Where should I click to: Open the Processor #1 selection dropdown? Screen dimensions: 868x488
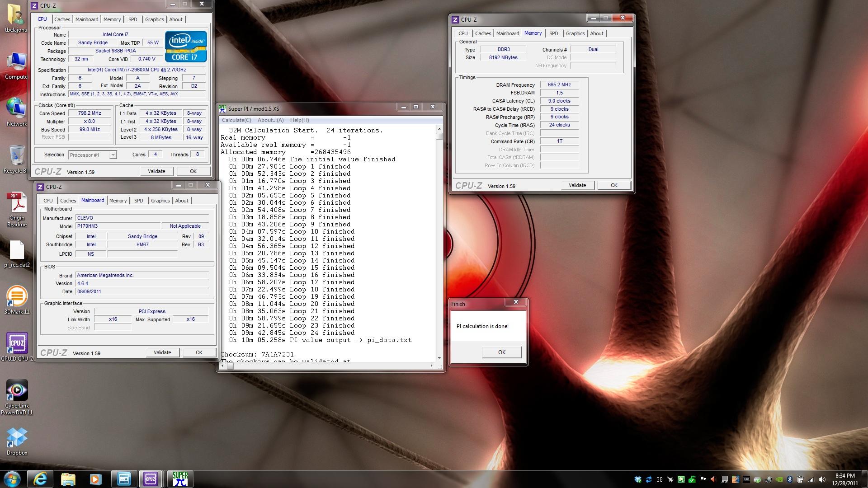(93, 155)
